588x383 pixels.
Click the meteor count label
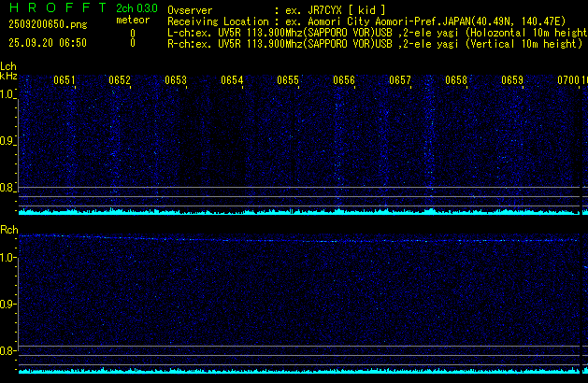click(132, 20)
